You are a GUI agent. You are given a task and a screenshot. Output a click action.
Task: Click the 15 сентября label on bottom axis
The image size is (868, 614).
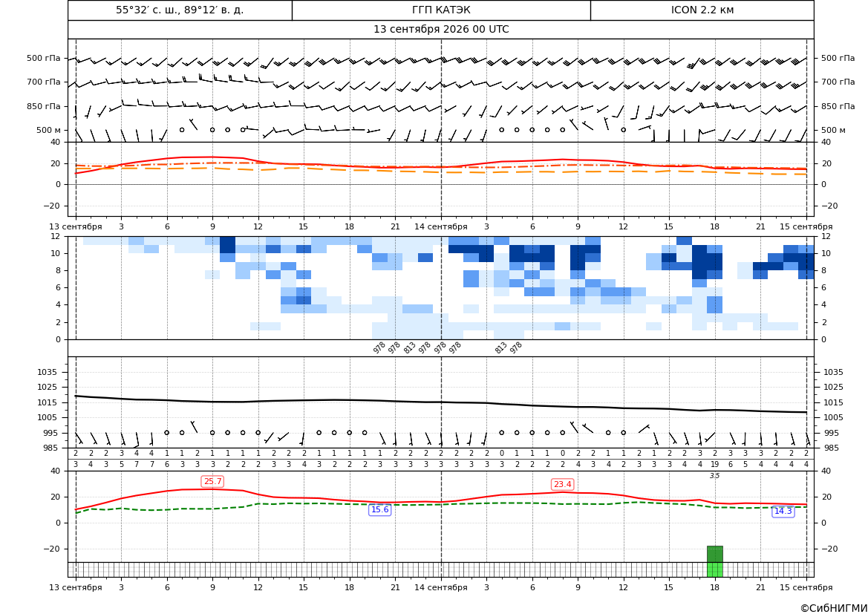pyautogui.click(x=806, y=587)
